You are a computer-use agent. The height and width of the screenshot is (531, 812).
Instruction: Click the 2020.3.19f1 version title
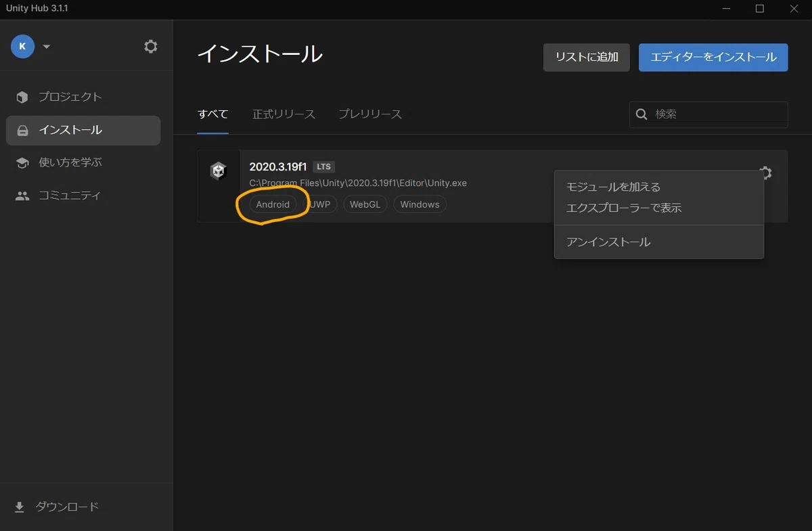(x=278, y=167)
